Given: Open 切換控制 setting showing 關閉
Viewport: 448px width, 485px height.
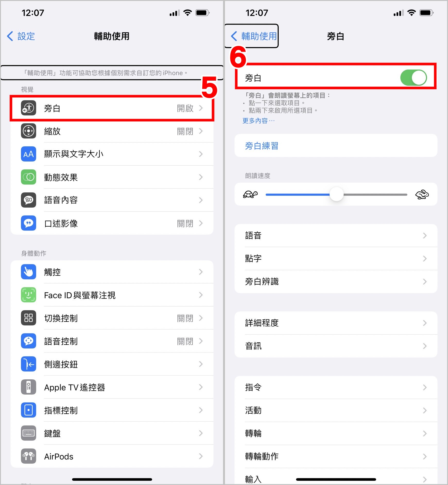Looking at the screenshot, I should coord(112,318).
